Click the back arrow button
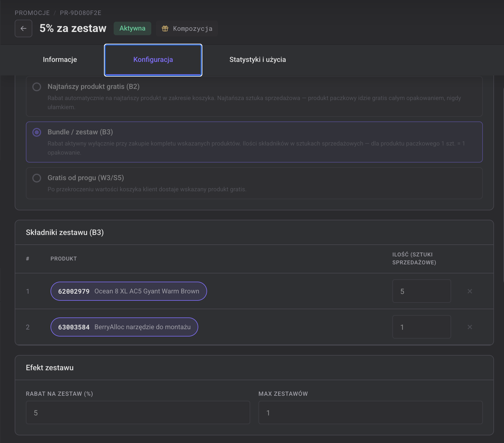 pos(23,28)
